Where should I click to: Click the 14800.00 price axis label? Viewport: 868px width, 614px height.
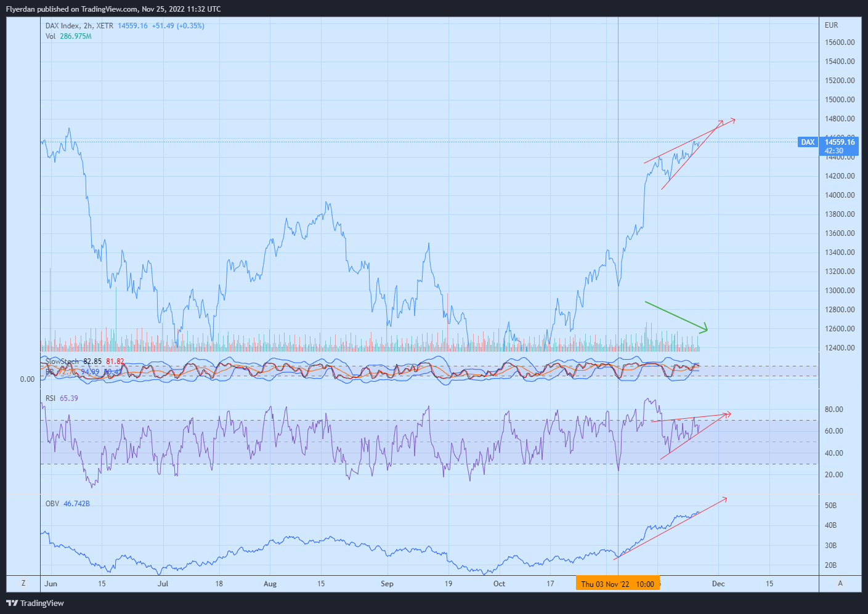840,119
